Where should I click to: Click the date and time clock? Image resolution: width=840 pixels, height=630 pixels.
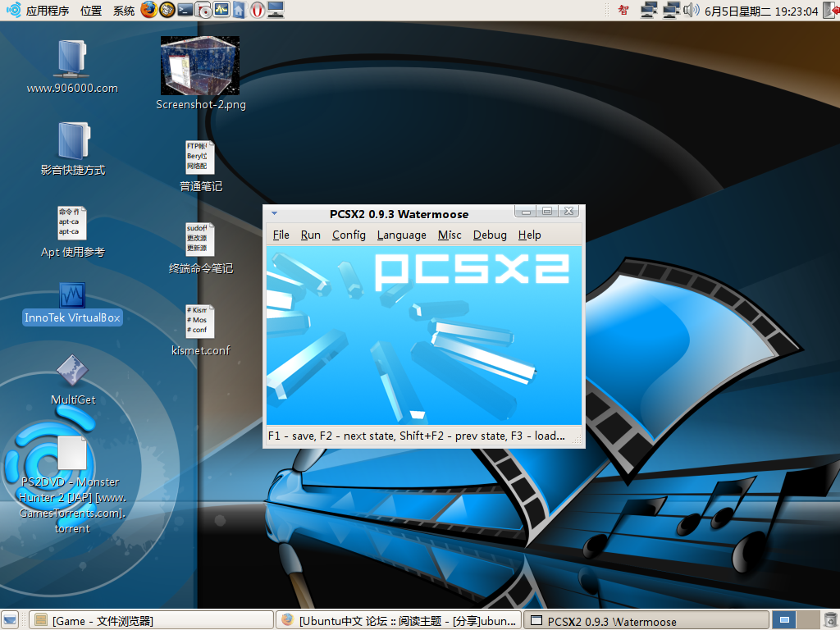click(761, 11)
